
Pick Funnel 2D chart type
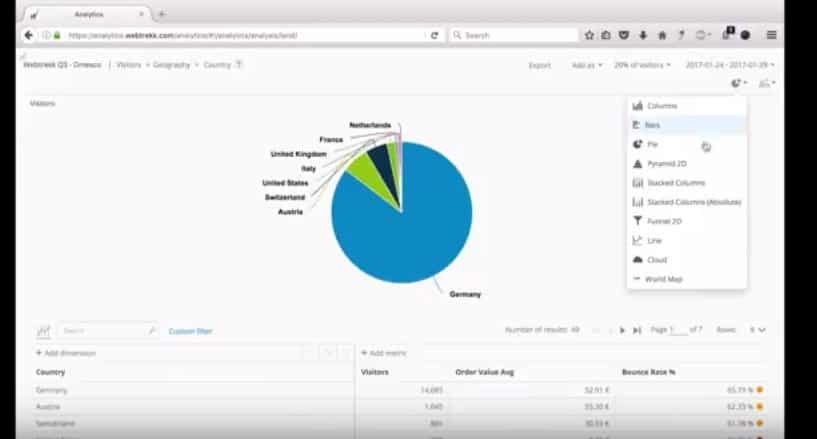pyautogui.click(x=664, y=221)
